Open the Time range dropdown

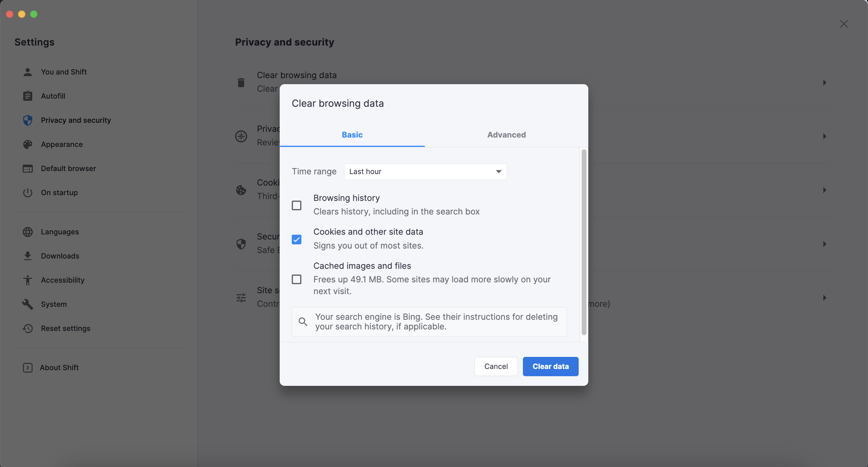click(x=425, y=172)
